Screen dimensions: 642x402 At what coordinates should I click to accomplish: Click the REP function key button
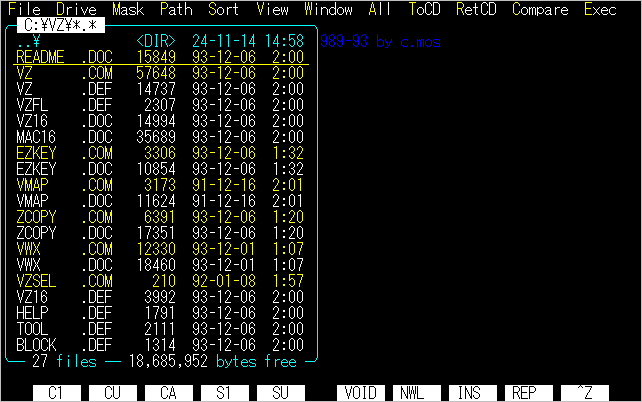(x=529, y=393)
